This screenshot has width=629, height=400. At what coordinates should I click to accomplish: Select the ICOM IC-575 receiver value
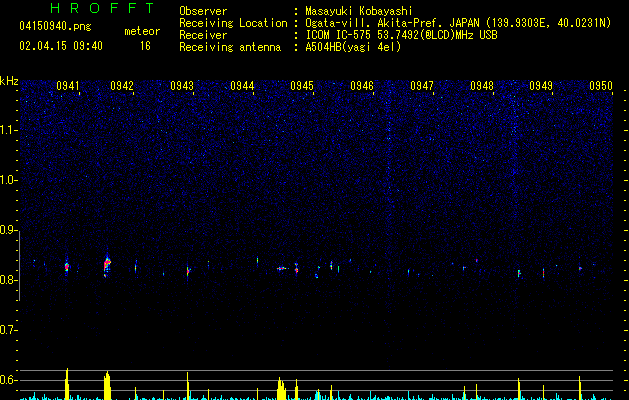(x=401, y=35)
